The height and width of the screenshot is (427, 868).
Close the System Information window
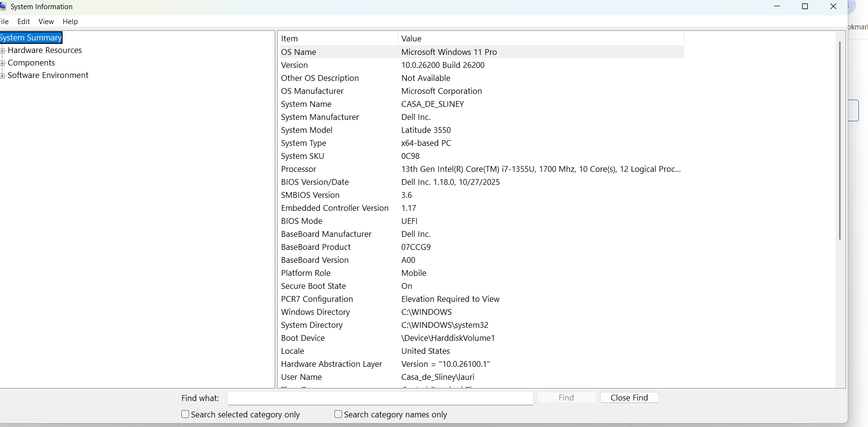tap(833, 6)
